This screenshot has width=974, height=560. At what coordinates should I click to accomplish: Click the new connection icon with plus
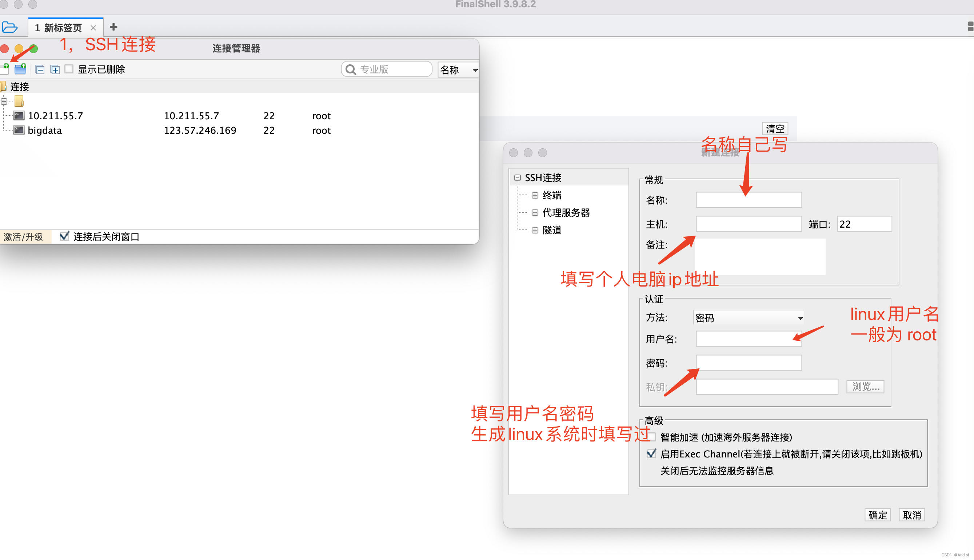point(5,69)
